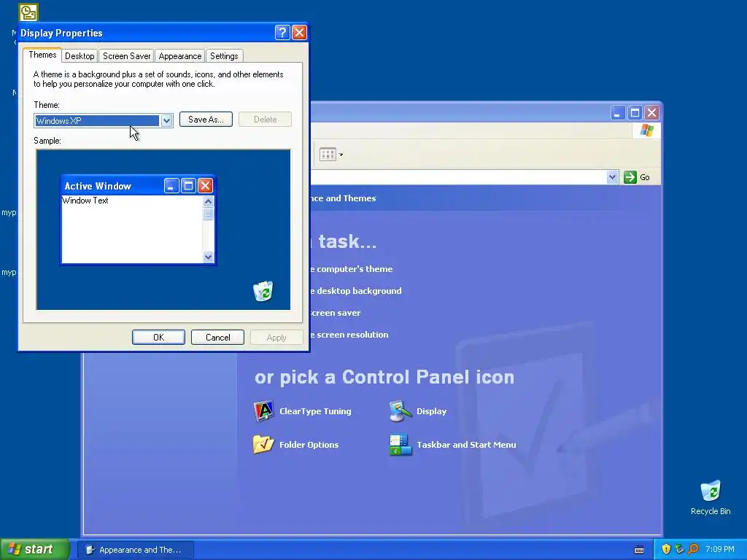The width and height of the screenshot is (747, 560).
Task: Click the desktop icon above Display Properties title
Action: click(28, 12)
